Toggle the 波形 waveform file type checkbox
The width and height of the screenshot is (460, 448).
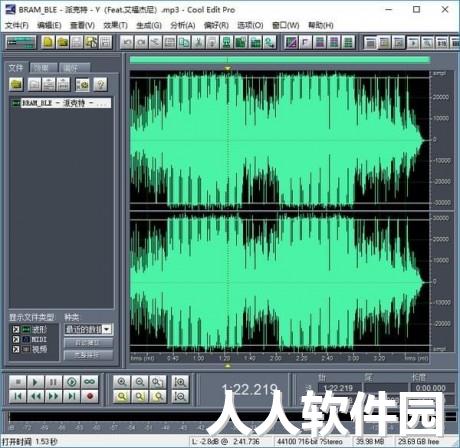pyautogui.click(x=16, y=330)
